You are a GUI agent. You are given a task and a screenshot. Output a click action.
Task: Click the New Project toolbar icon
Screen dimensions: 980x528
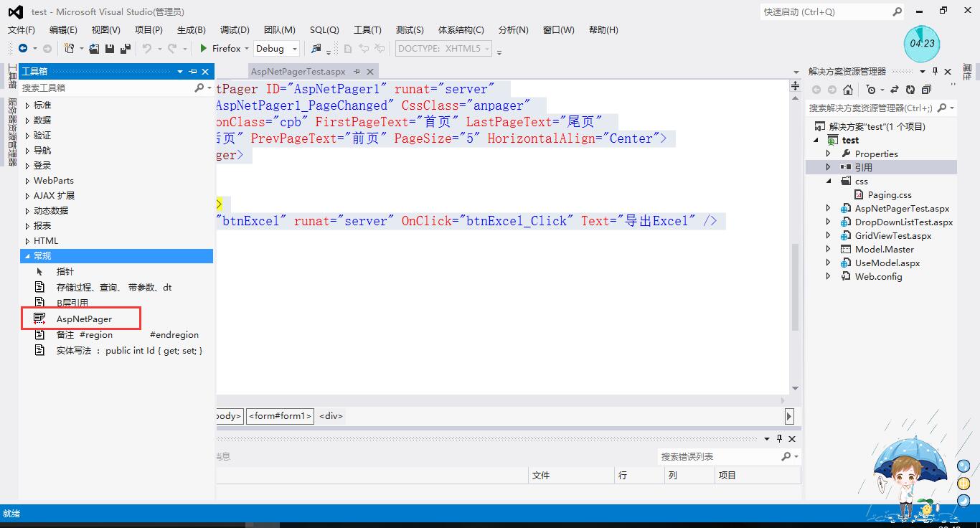(70, 48)
